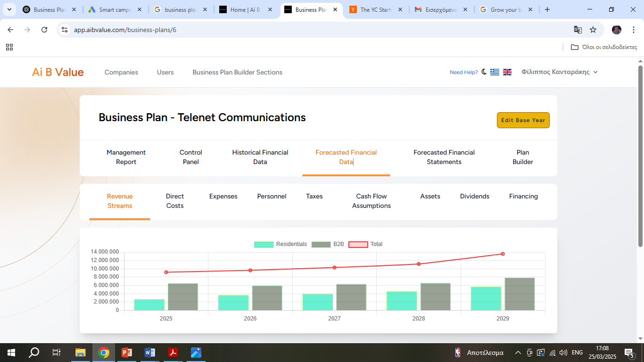The image size is (644, 362).
Task: Open Direct Costs sub-tab
Action: [175, 201]
